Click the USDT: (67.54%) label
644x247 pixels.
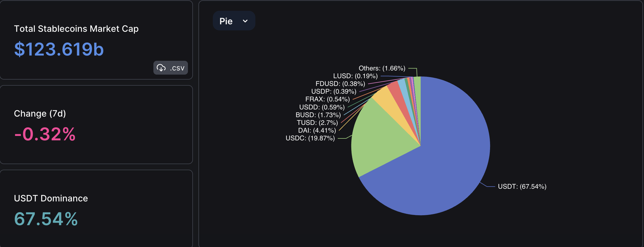522,186
